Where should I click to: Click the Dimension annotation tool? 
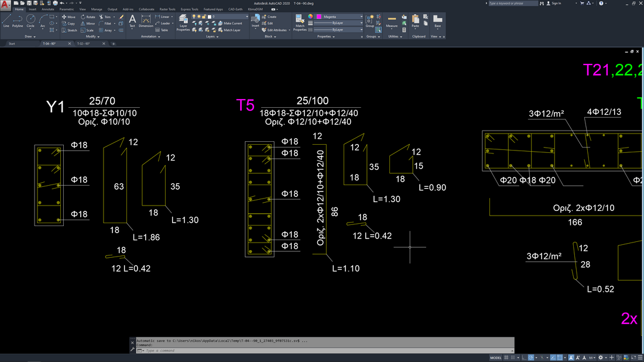146,21
